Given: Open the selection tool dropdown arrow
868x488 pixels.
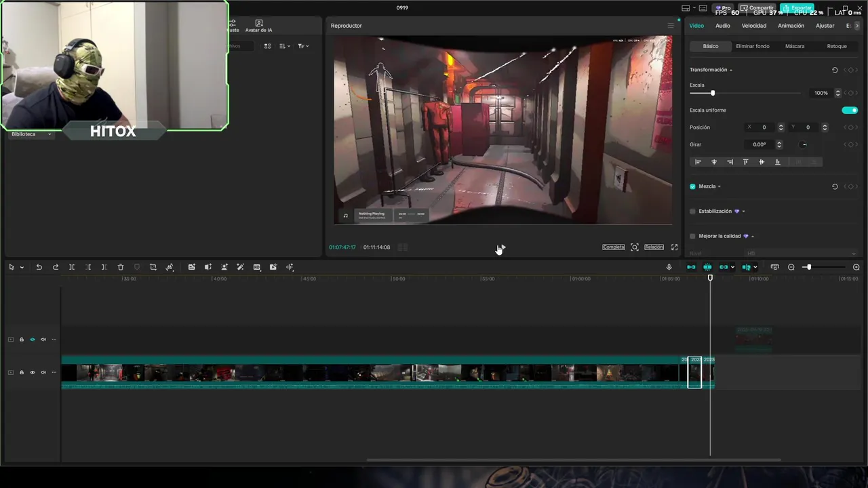Looking at the screenshot, I should [22, 268].
